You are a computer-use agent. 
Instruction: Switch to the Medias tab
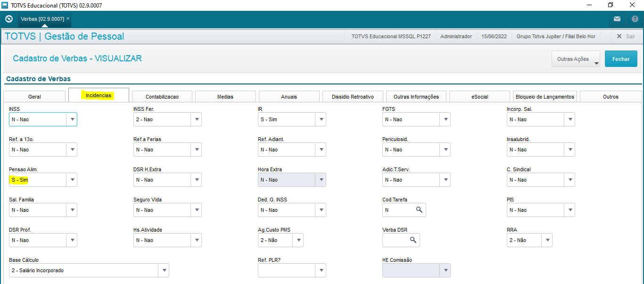pos(225,96)
